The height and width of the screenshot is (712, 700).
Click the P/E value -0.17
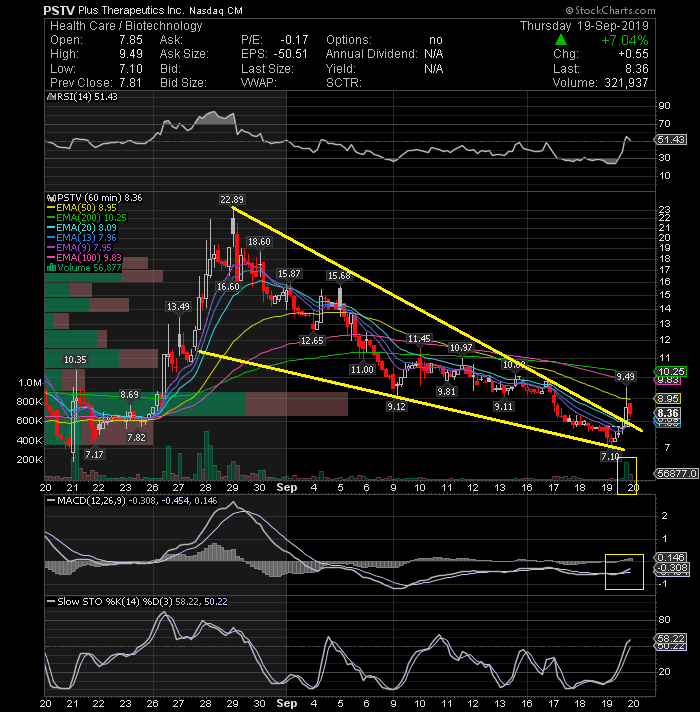pyautogui.click(x=294, y=40)
